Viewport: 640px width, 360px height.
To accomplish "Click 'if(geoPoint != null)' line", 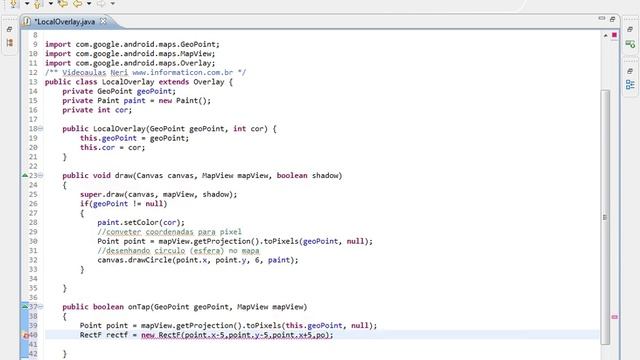I will (x=124, y=204).
